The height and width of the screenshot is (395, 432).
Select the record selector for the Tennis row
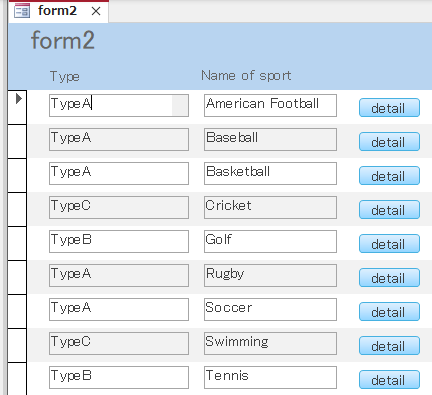[x=17, y=379]
